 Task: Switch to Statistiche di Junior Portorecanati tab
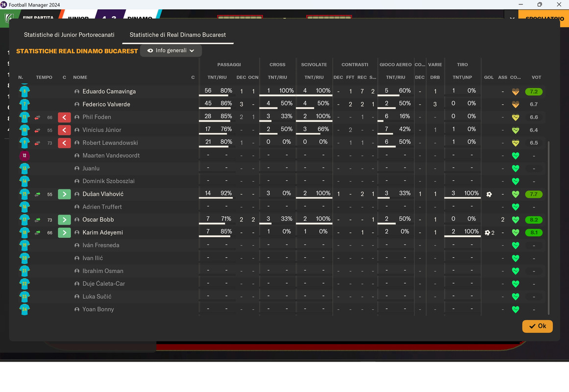tap(69, 35)
